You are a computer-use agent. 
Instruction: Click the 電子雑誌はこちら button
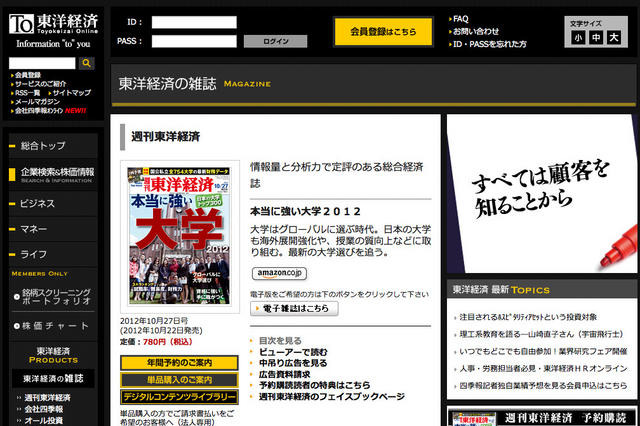294,308
